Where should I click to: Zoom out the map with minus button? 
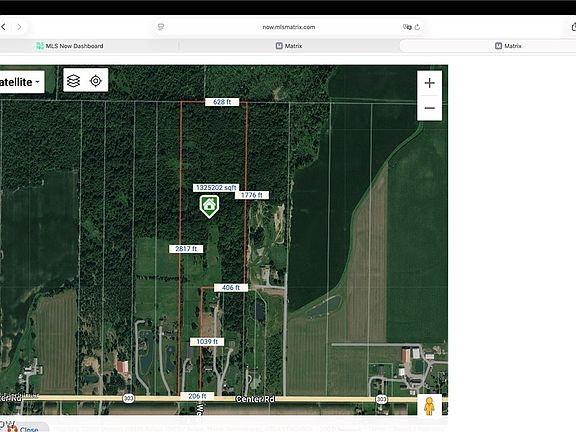click(x=429, y=108)
